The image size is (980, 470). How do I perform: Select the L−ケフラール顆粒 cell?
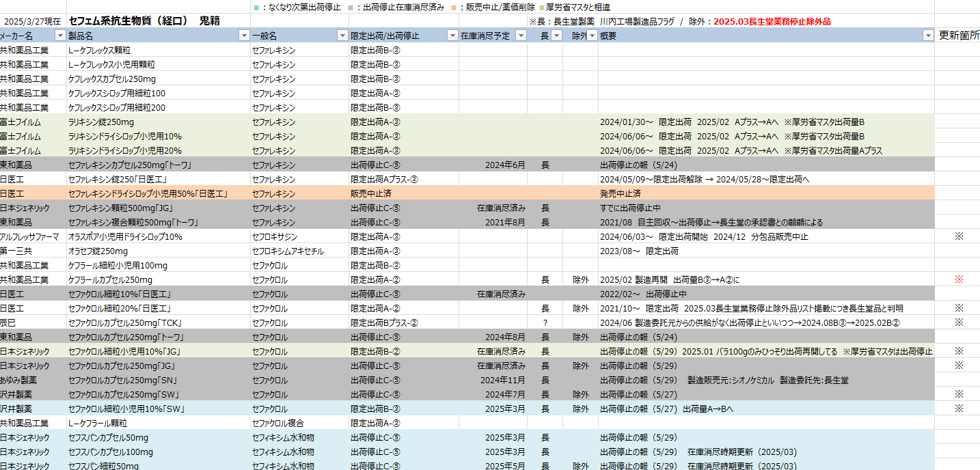159,423
